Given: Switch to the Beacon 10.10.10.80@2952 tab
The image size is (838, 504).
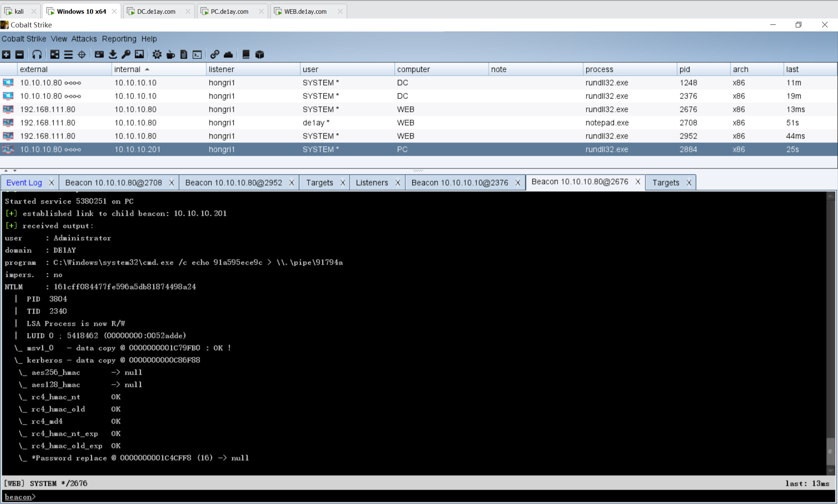Looking at the screenshot, I should point(233,183).
